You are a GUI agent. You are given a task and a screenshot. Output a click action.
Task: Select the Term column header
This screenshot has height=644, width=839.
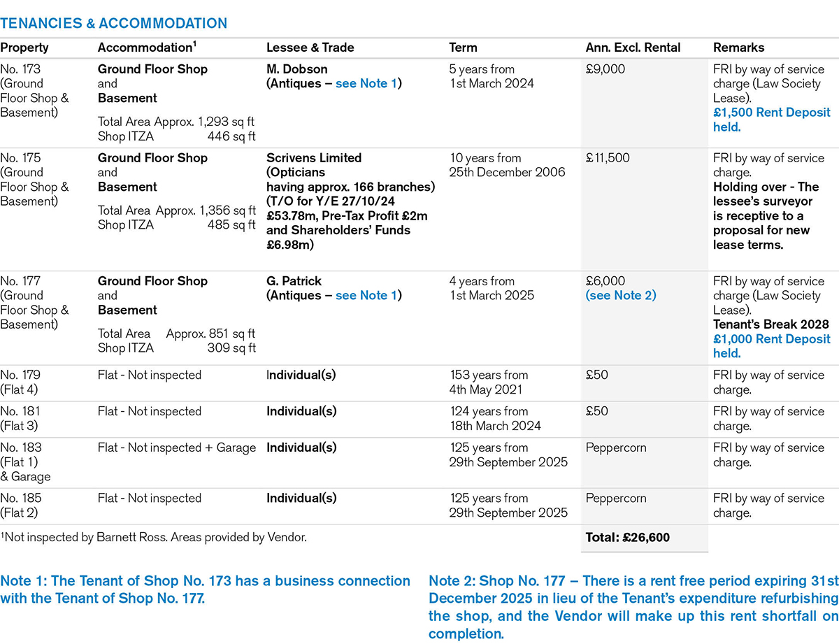tap(463, 48)
